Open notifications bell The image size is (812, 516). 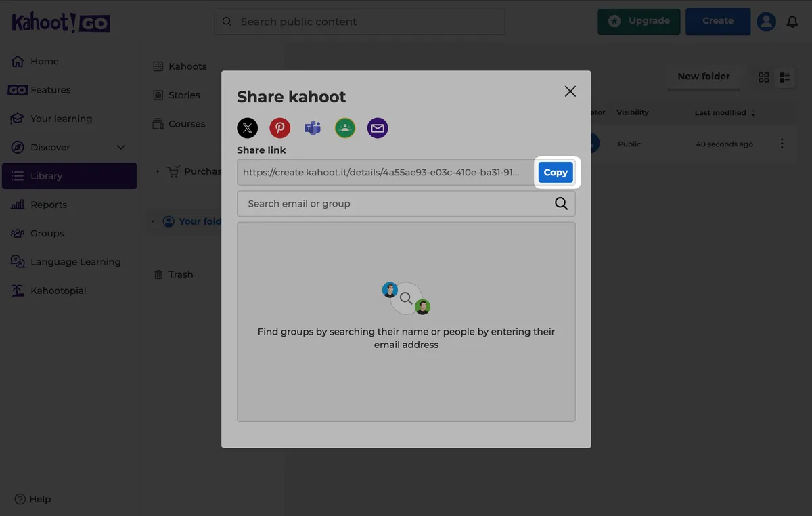792,22
